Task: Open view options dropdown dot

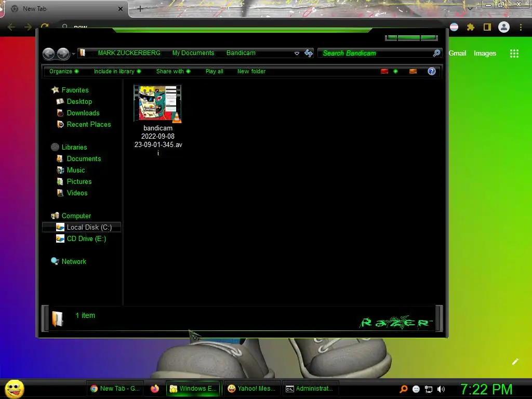Action: point(395,71)
